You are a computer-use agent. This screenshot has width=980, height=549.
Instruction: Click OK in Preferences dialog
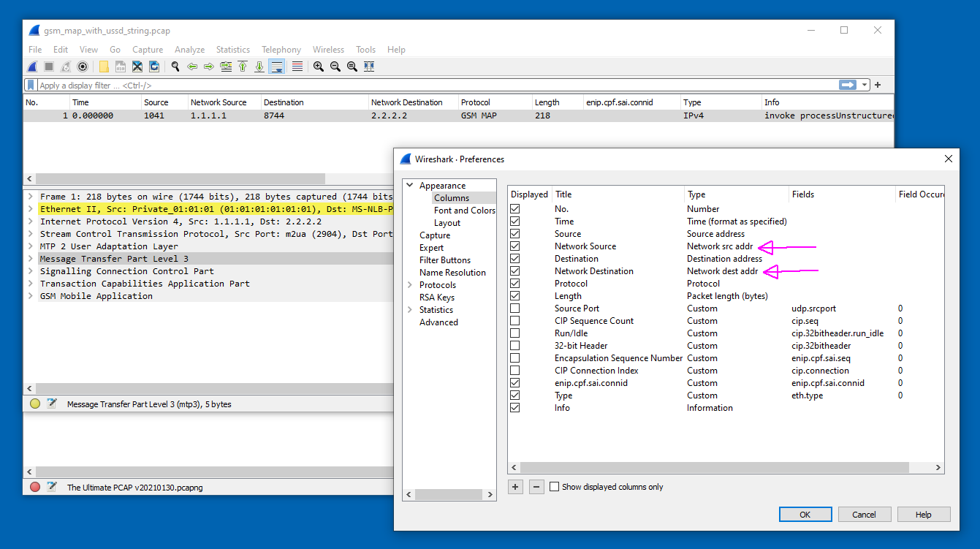point(805,515)
